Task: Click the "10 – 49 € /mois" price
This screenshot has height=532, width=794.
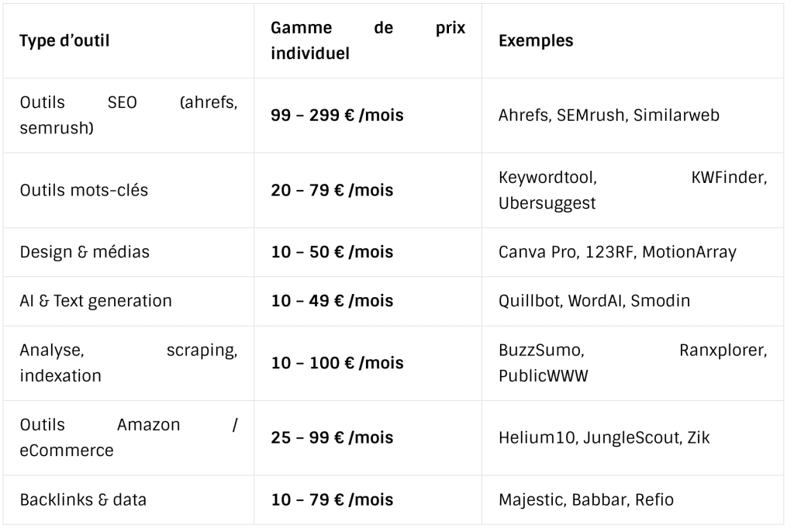Action: click(x=332, y=301)
